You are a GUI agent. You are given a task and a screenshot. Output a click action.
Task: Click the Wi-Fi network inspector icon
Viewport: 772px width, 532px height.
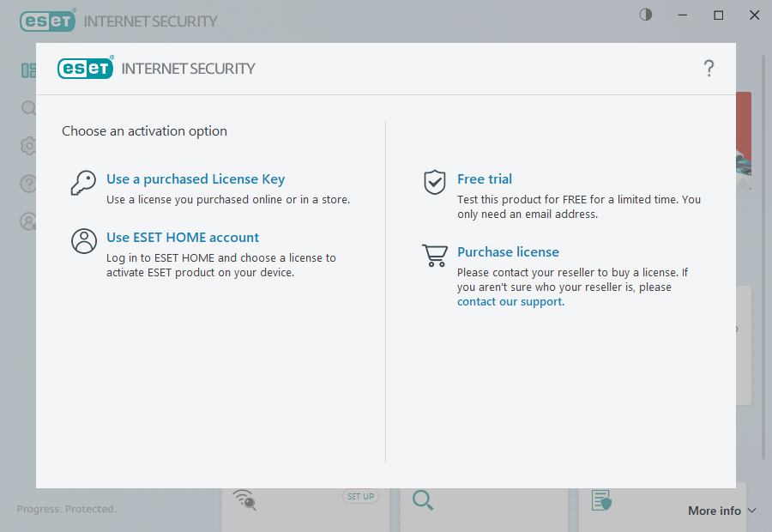click(x=244, y=499)
